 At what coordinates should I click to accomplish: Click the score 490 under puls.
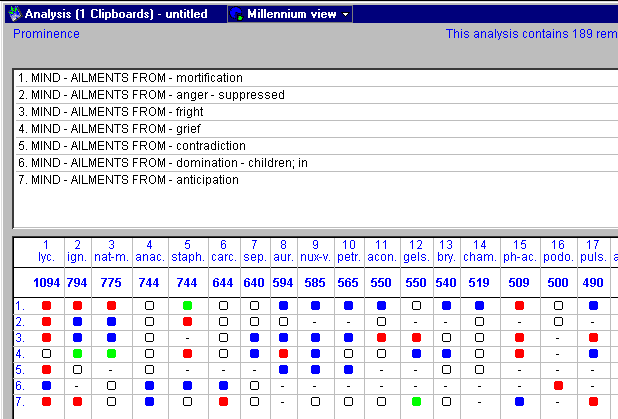(593, 283)
